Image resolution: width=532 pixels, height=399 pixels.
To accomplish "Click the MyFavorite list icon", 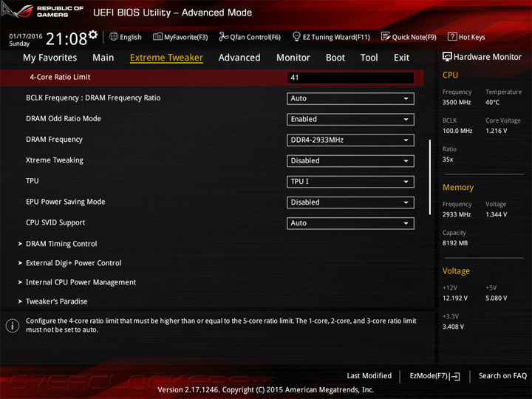I will click(157, 37).
